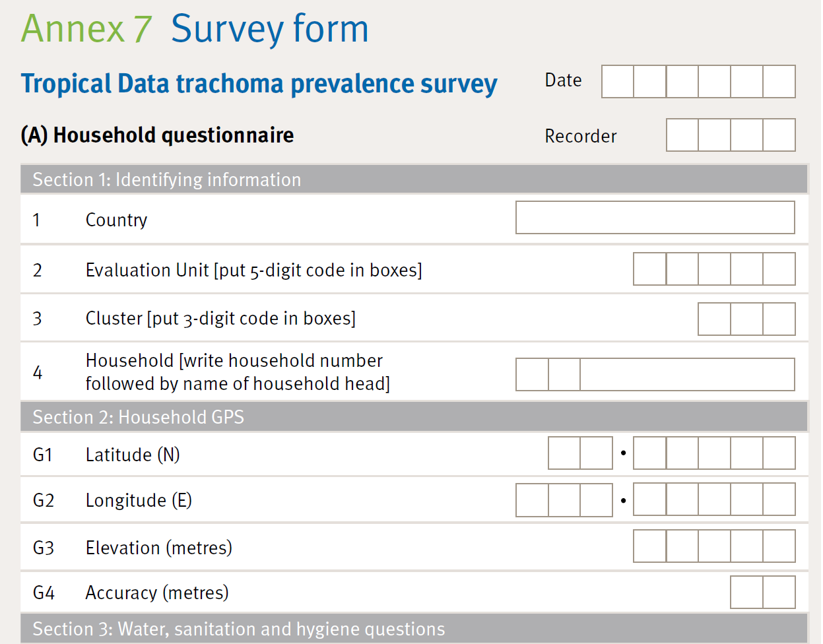
Task: Select the last Accuracy (metres) box
Action: click(x=779, y=593)
